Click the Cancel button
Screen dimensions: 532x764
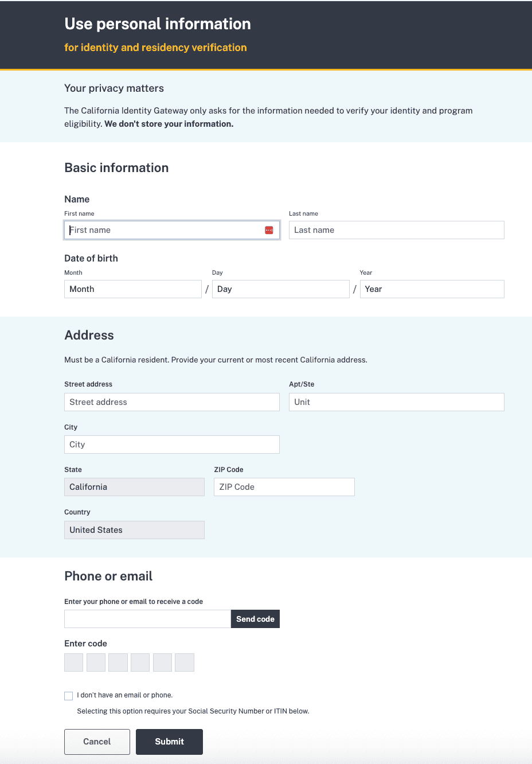pos(97,742)
